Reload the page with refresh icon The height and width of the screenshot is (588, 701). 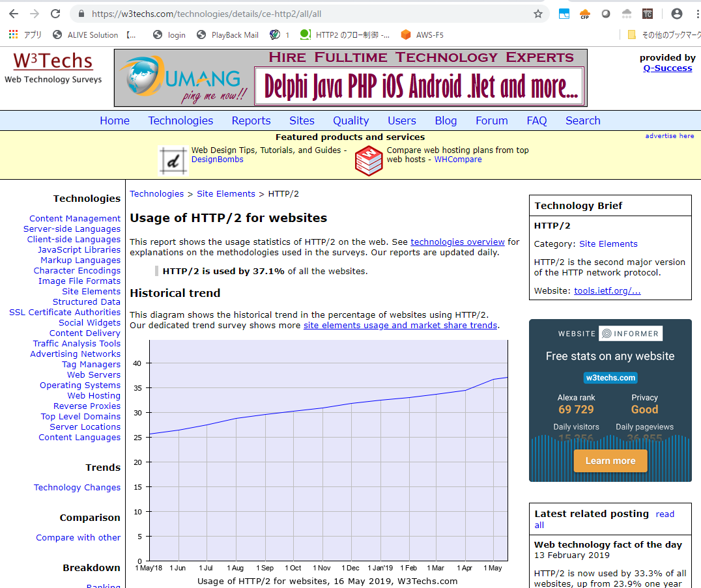55,14
